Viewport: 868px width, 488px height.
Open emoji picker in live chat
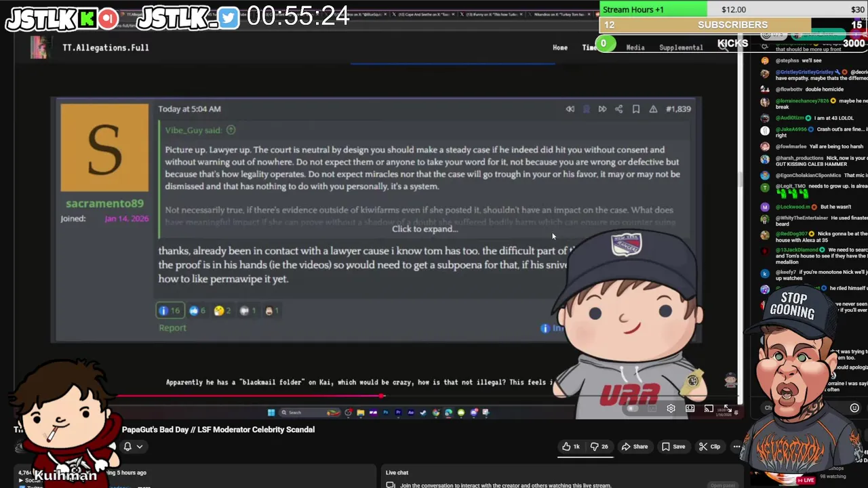coord(854,408)
